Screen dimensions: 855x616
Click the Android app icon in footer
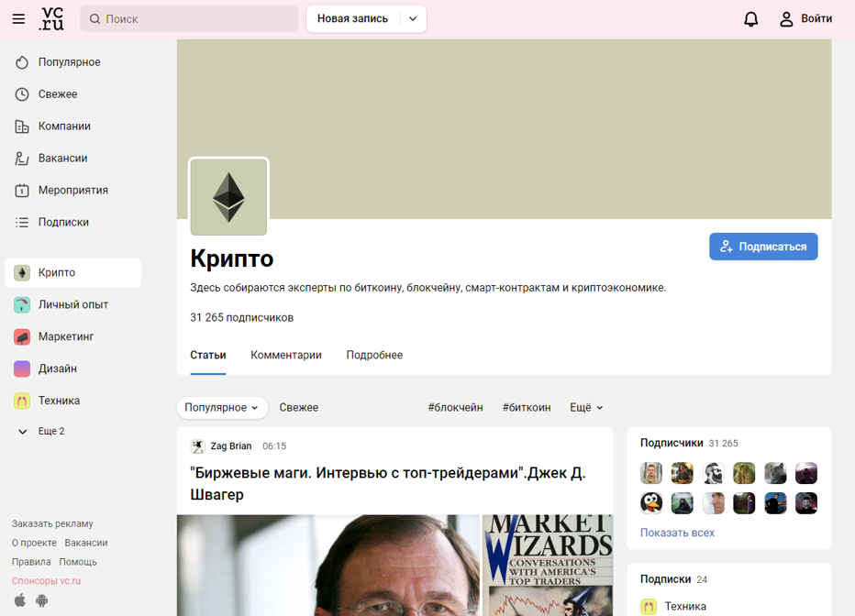pos(42,600)
